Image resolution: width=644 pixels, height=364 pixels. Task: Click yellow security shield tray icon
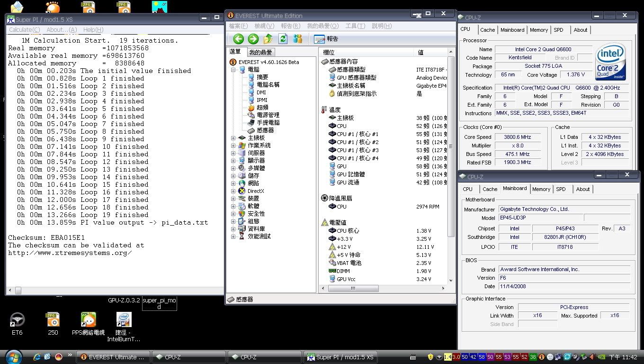coord(430,357)
